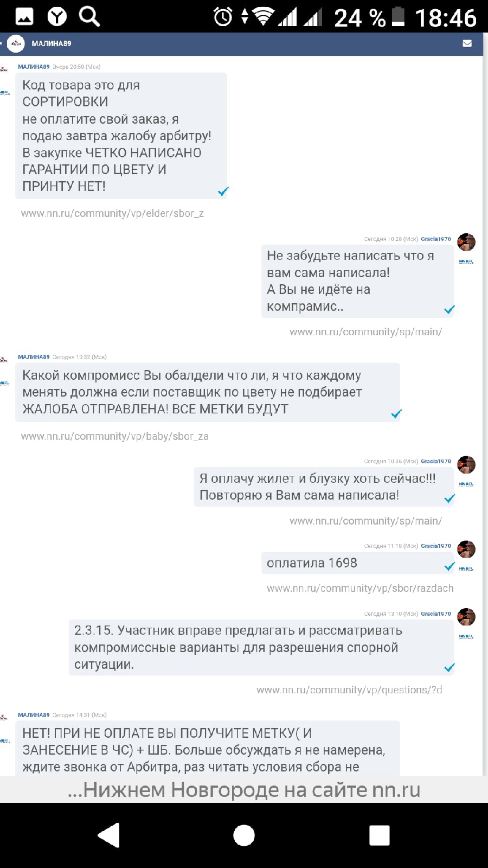This screenshot has width=488, height=868.
Task: Tap the page title bar 'Нижнем Новгороде на сайте nn.ru'
Action: point(244,789)
